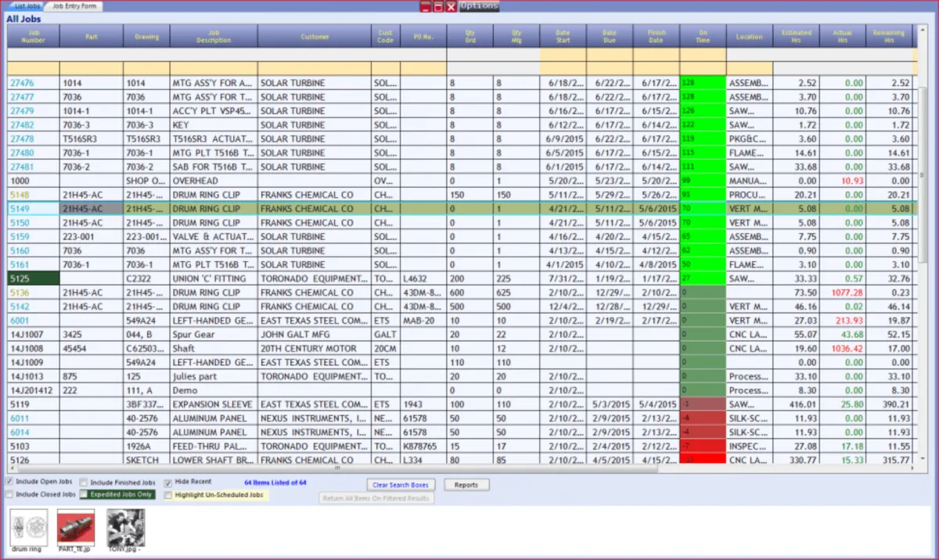Uncheck the Hide Recent checkbox
This screenshot has height=560, width=939.
[x=168, y=483]
